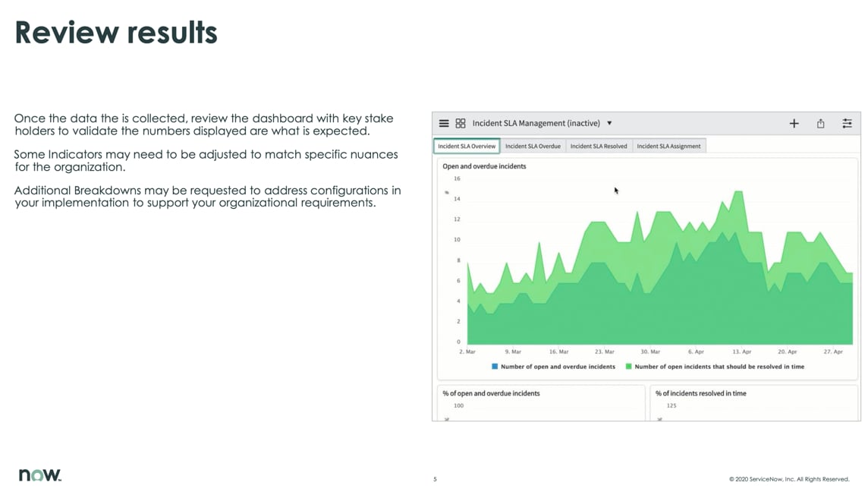Viewport: 868px width, 492px height.
Task: Select the Incident SLA Assignment tab
Action: coord(668,144)
